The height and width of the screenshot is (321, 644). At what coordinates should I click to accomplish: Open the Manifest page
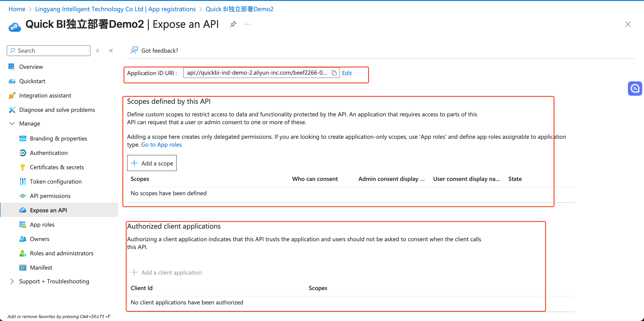point(41,268)
